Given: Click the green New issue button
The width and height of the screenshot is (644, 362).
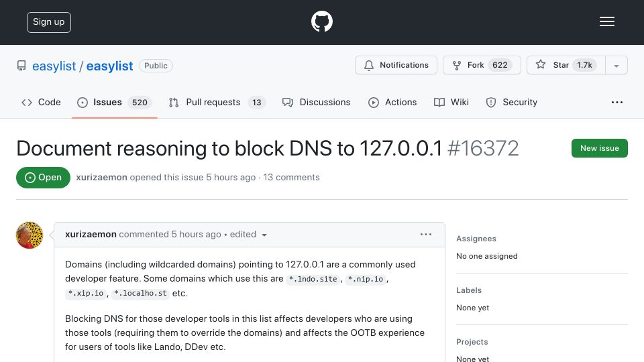Looking at the screenshot, I should click(599, 148).
